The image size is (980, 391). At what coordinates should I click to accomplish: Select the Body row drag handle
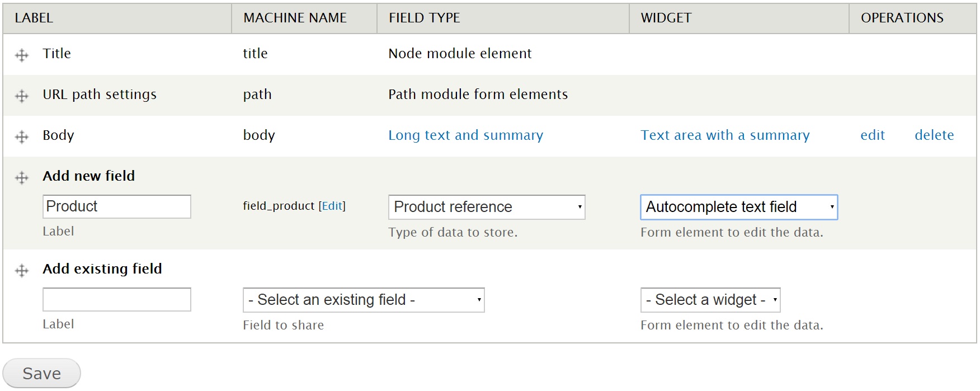pos(22,136)
